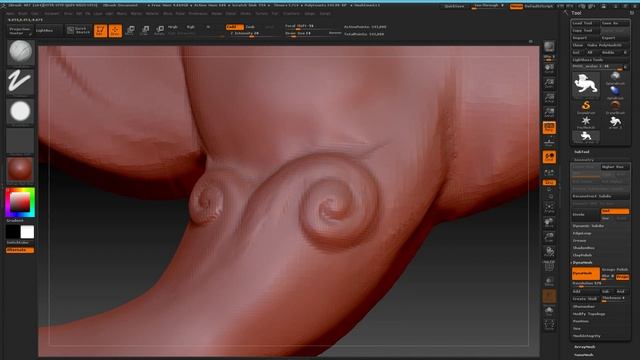This screenshot has width=640, height=360.
Task: Click the Scroll canvas icon on right shelf
Action: tap(549, 68)
